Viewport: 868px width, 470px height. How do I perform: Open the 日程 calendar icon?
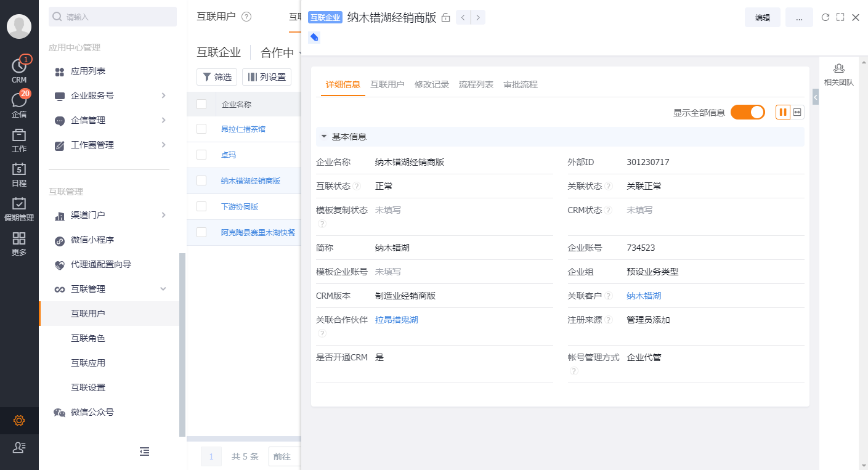click(x=19, y=174)
